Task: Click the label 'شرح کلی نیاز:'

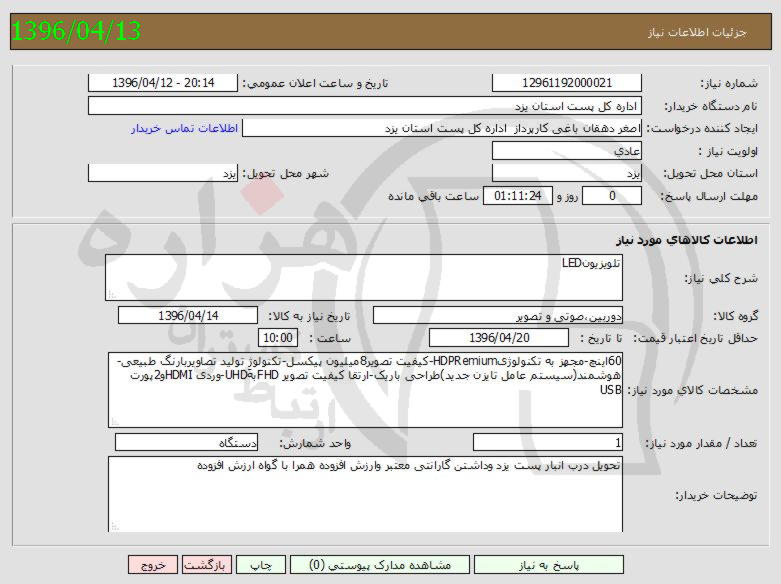Action: pos(721,278)
